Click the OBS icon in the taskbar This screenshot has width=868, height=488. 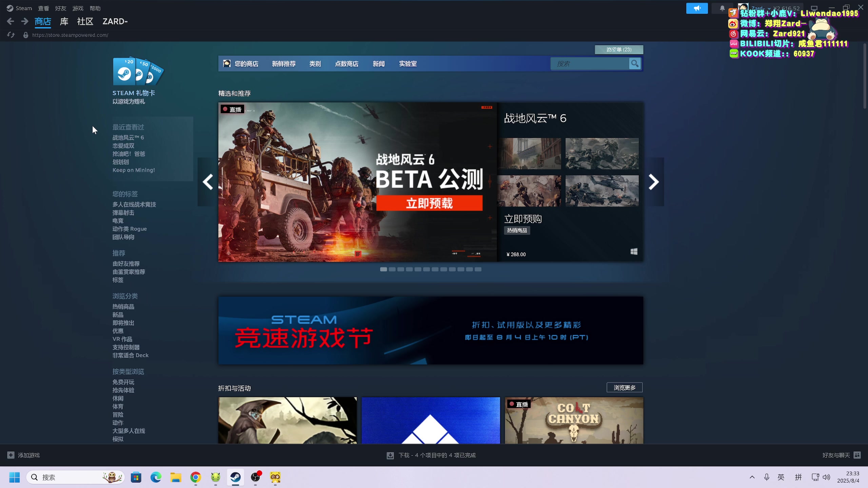pyautogui.click(x=256, y=477)
